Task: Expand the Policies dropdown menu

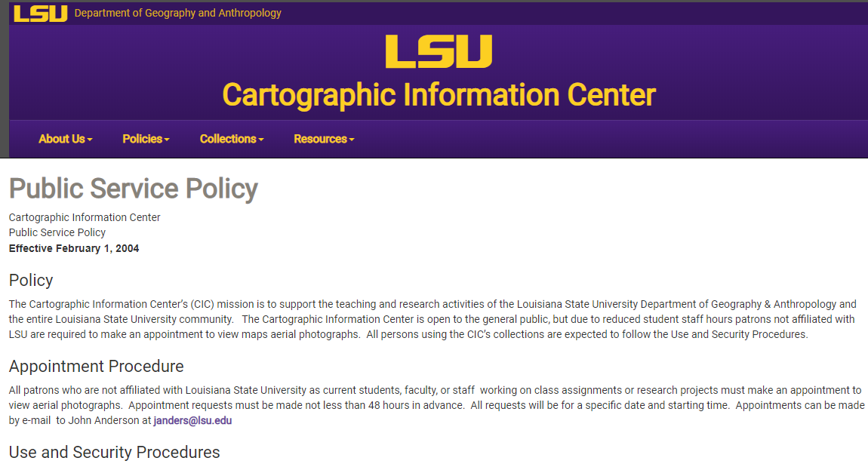Action: 146,139
